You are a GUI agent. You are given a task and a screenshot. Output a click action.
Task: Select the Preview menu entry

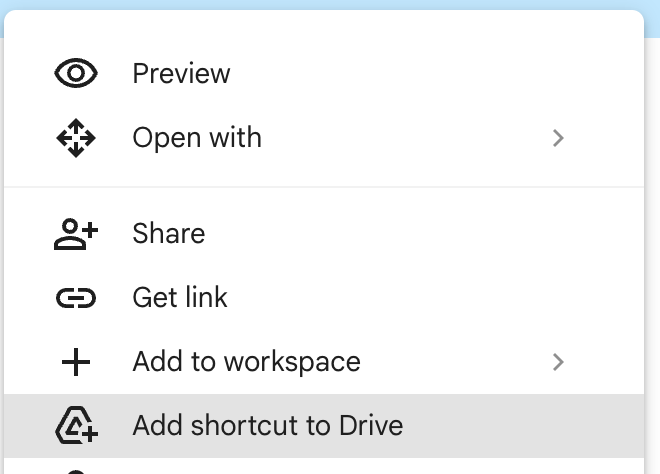point(181,74)
